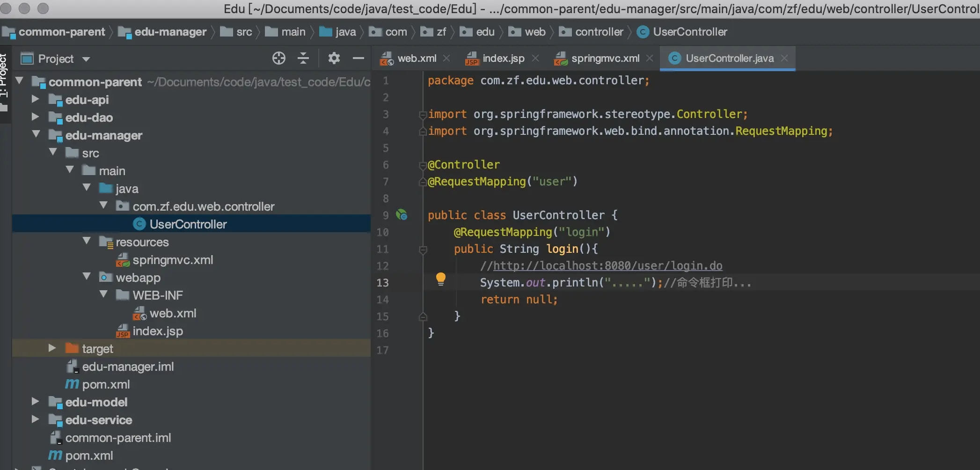
Task: Close the web.xml editor tab
Action: coord(446,59)
